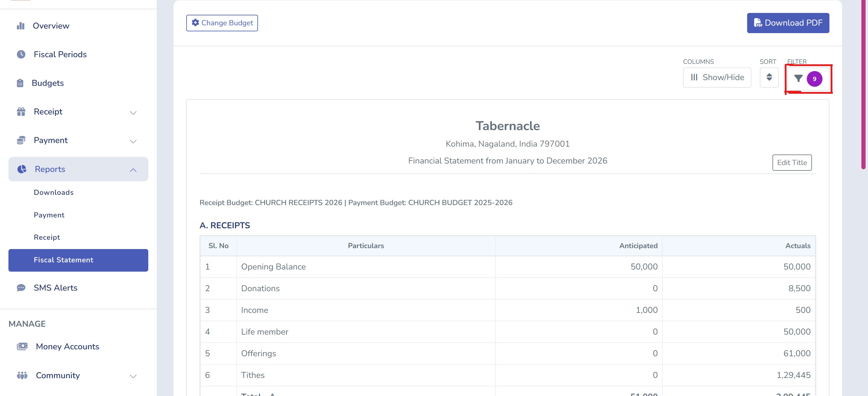
Task: Click the Edit Title button
Action: click(792, 163)
